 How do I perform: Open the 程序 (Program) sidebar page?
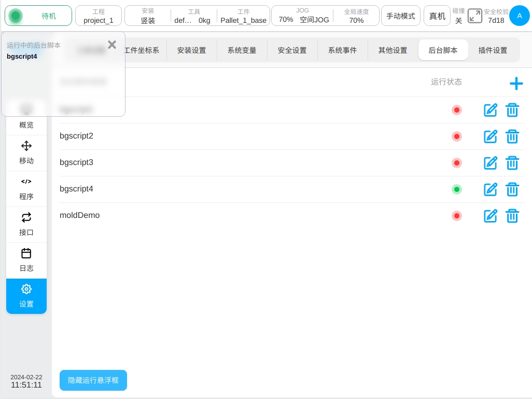[26, 188]
